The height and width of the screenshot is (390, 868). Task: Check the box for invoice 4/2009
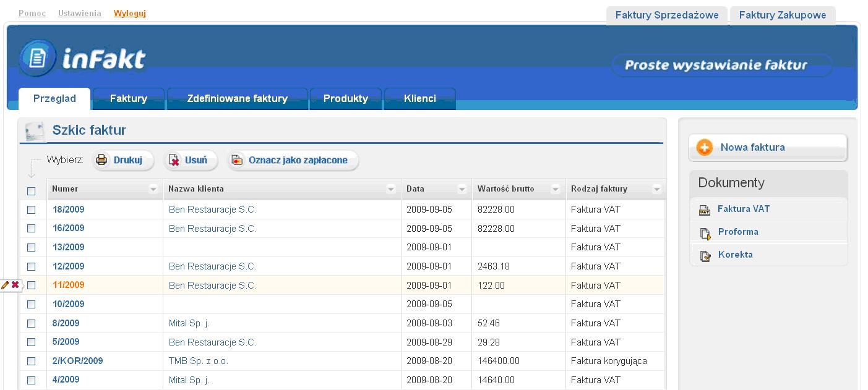(x=32, y=380)
